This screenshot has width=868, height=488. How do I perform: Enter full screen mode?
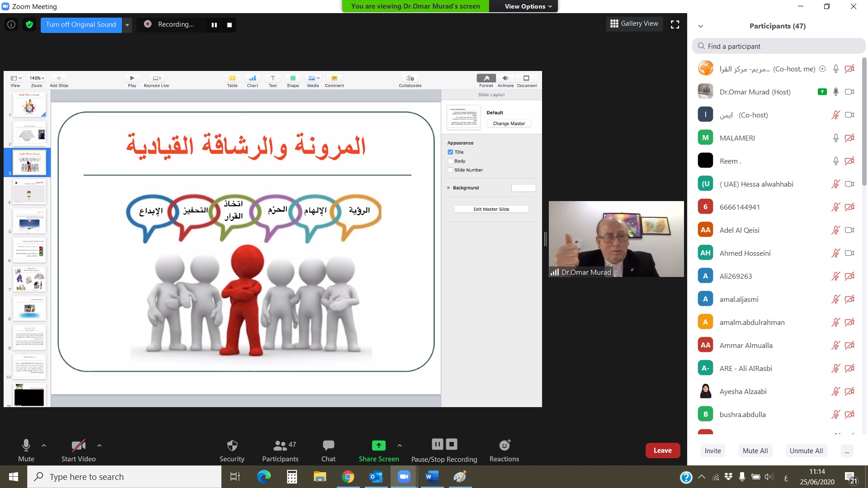[675, 24]
